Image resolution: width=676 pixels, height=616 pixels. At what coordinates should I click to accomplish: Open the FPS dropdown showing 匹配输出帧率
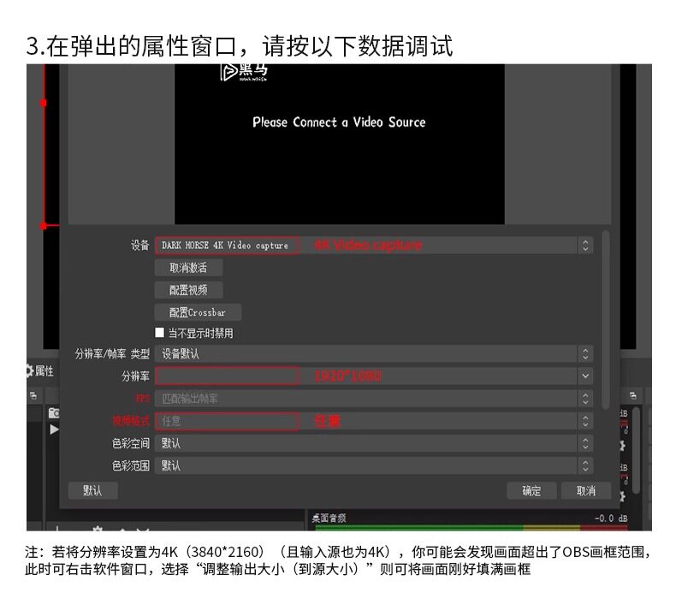pyautogui.click(x=374, y=399)
